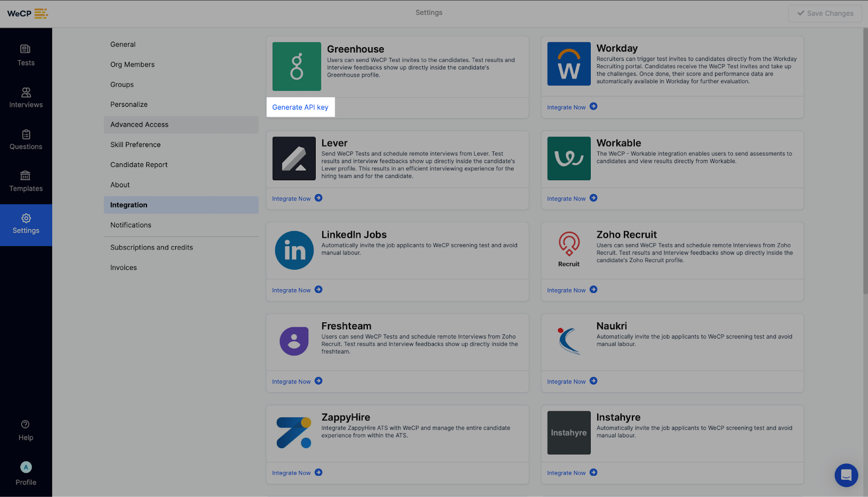Click arrow icon next to Workday Integrate Now

(593, 106)
